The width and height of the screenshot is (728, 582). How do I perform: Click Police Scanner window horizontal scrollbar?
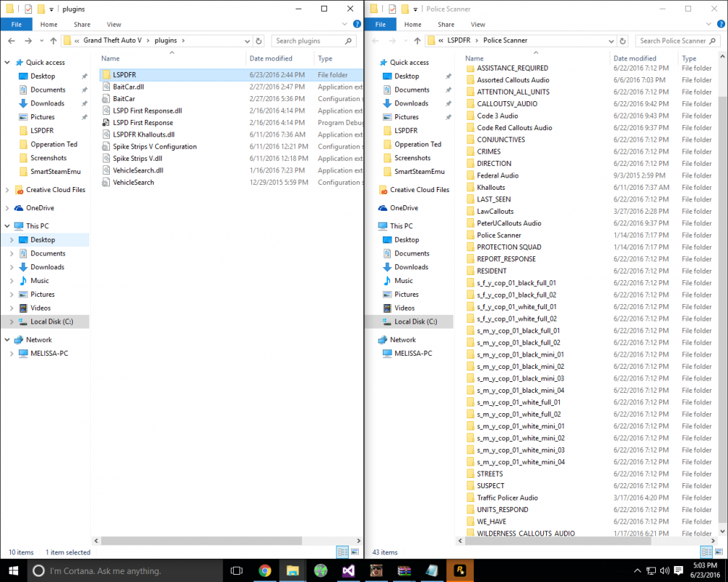(x=557, y=541)
